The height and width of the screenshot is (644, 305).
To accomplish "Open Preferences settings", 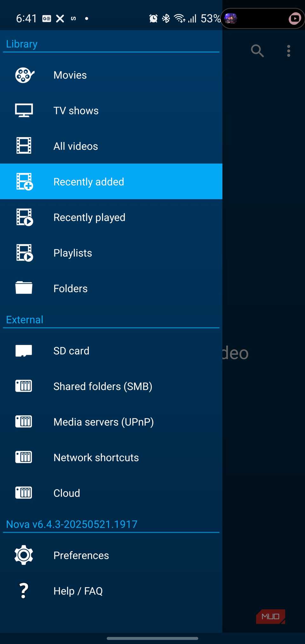I will (x=111, y=555).
